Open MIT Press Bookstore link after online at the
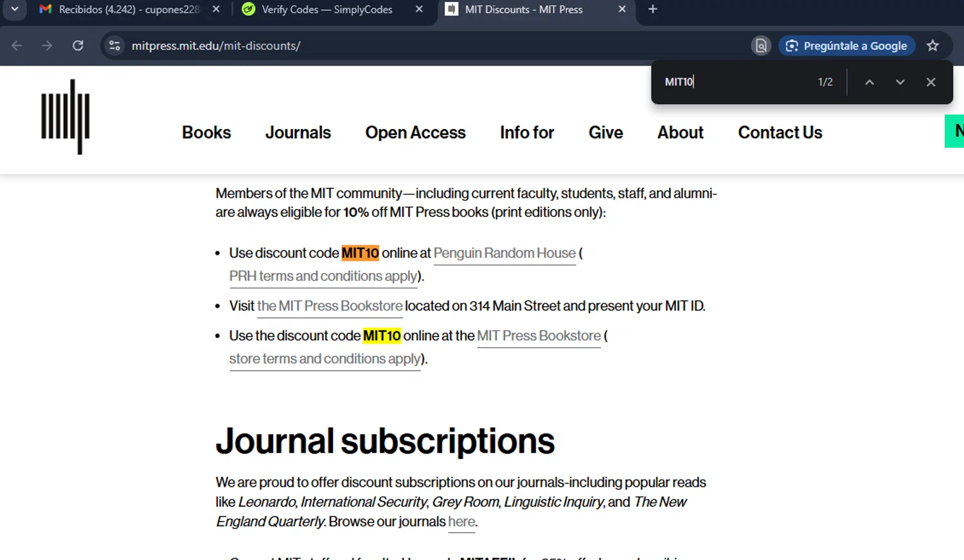 tap(539, 336)
